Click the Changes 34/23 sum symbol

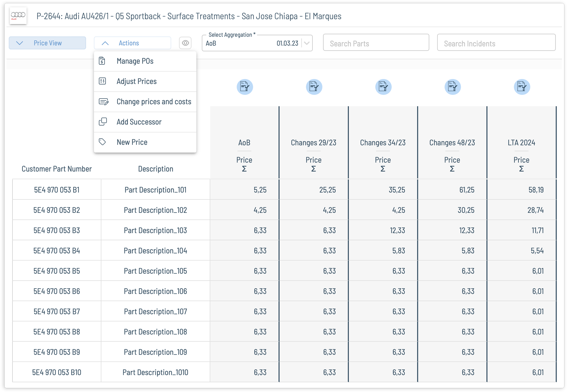[x=383, y=169]
